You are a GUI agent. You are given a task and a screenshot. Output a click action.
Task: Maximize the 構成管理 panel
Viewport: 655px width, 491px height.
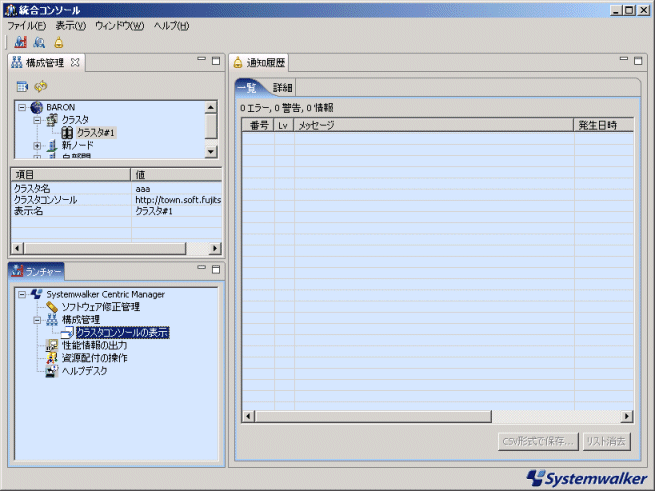click(216, 61)
